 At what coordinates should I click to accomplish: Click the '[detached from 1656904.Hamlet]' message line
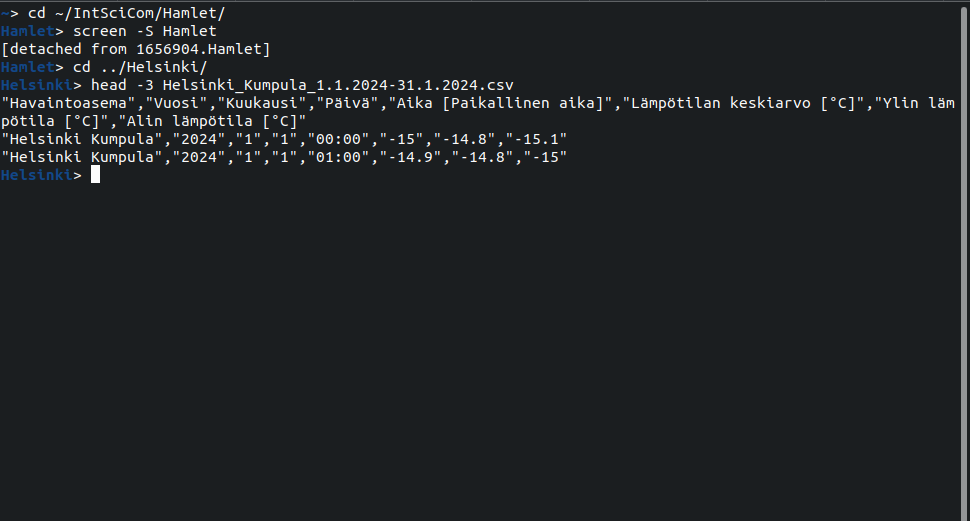[x=135, y=49]
